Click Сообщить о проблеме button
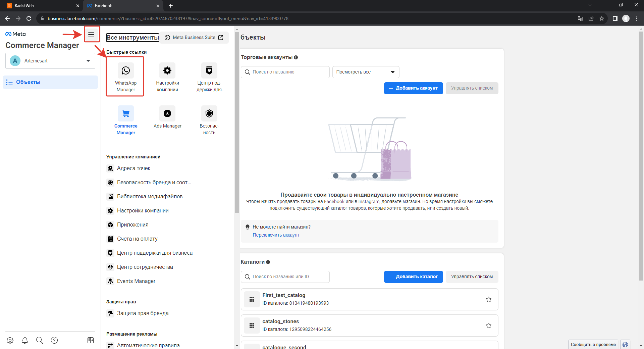Image resolution: width=644 pixels, height=349 pixels. pyautogui.click(x=593, y=345)
